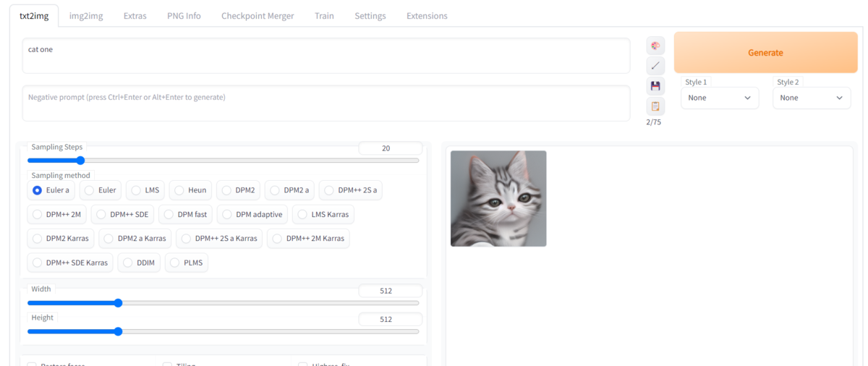Go to the Settings tab
This screenshot has width=868, height=366.
point(370,16)
